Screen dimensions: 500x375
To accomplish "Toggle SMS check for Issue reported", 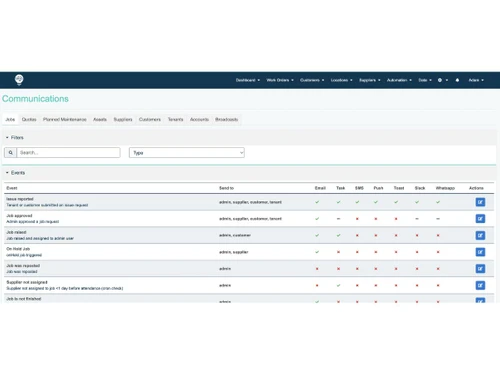I will click(357, 202).
